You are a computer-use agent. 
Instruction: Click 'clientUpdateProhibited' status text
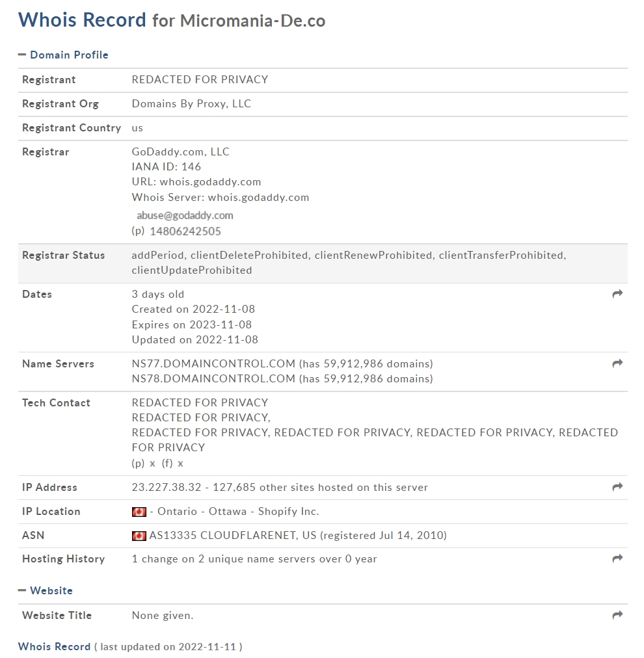(x=192, y=270)
